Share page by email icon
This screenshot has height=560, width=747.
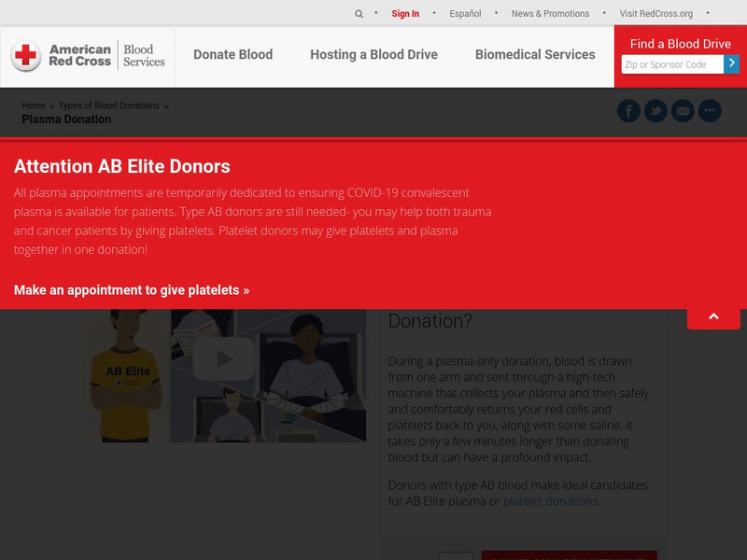(683, 111)
